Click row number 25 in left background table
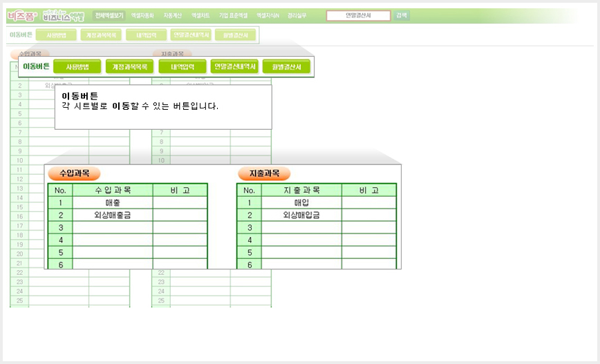The image size is (600, 364). (x=19, y=300)
